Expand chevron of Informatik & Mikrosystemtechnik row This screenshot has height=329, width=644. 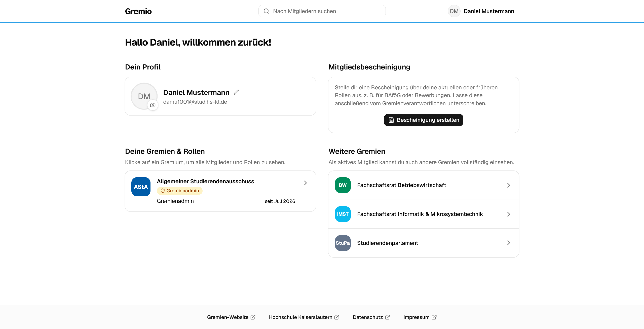click(x=508, y=214)
